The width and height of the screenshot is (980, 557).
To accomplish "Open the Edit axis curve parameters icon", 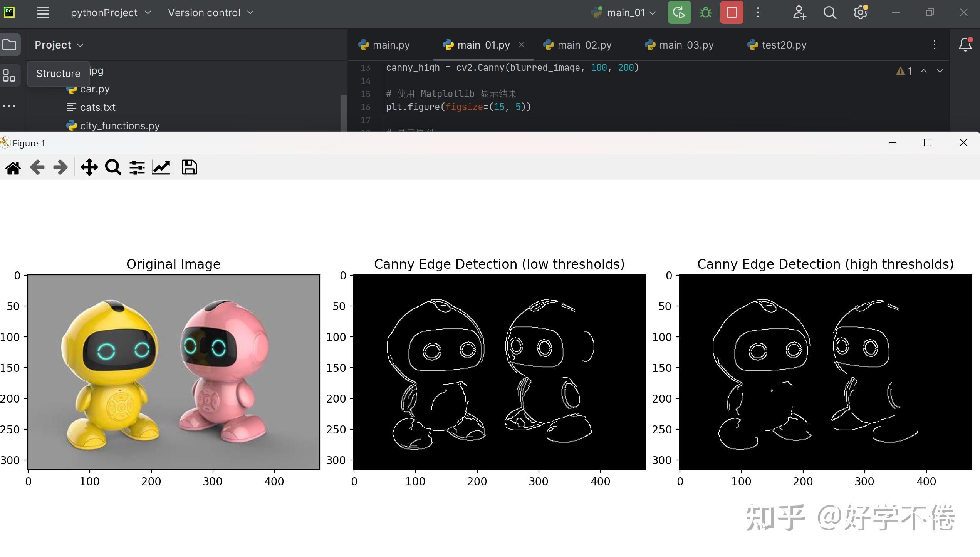I will point(161,167).
